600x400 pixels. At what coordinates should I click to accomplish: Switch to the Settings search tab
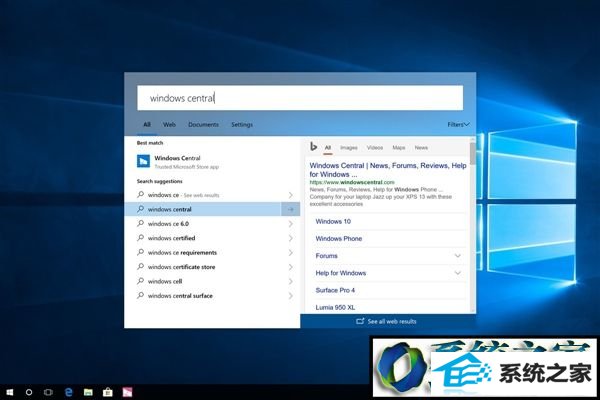pyautogui.click(x=242, y=124)
